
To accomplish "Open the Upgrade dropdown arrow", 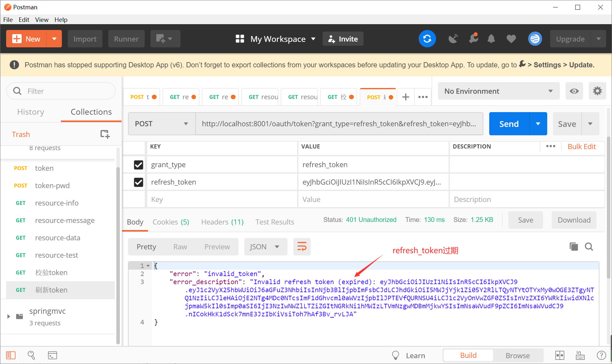I will coord(598,39).
